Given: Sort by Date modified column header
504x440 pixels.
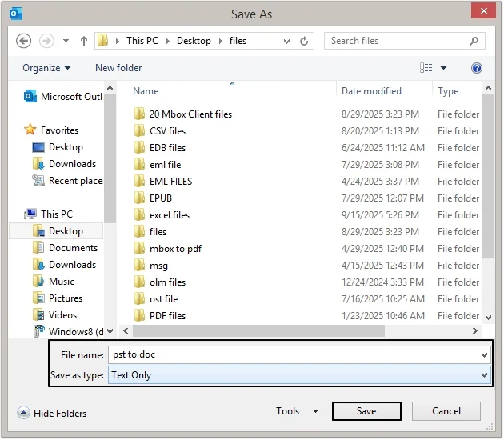Looking at the screenshot, I should 371,91.
